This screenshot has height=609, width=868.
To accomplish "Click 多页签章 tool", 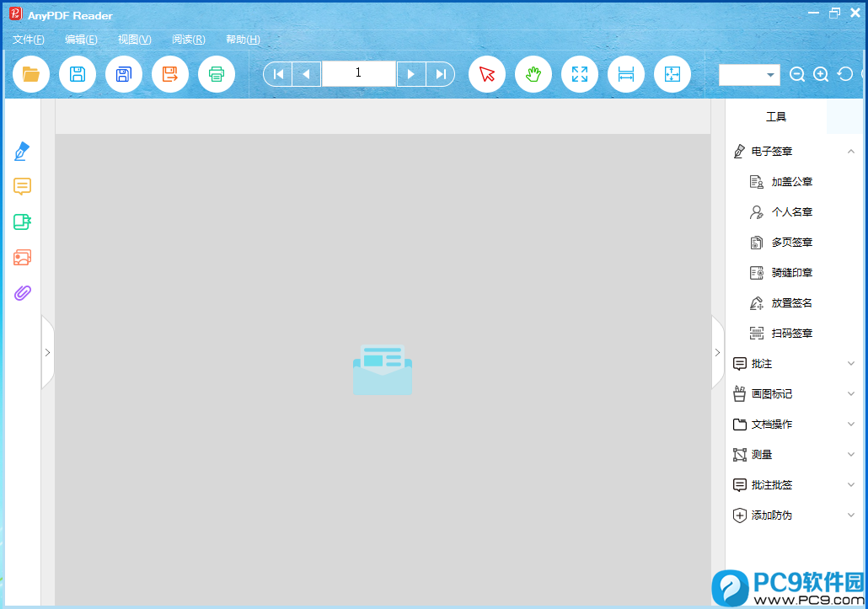I will pyautogui.click(x=792, y=243).
